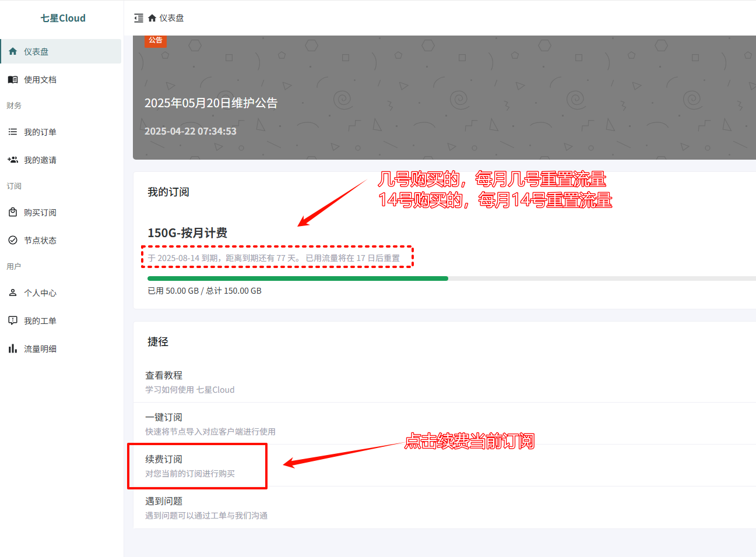The height and width of the screenshot is (557, 756).
Task: Click the green traffic usage progress bar
Action: pos(298,278)
